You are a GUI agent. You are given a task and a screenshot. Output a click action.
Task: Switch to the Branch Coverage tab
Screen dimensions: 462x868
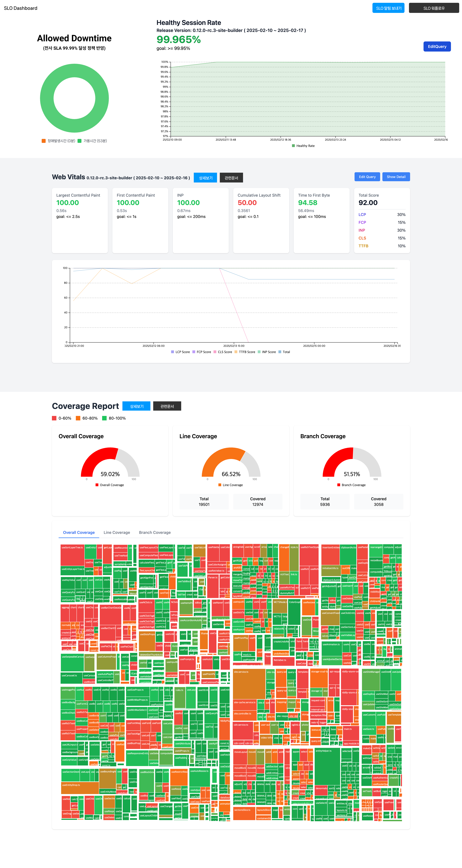tap(155, 532)
